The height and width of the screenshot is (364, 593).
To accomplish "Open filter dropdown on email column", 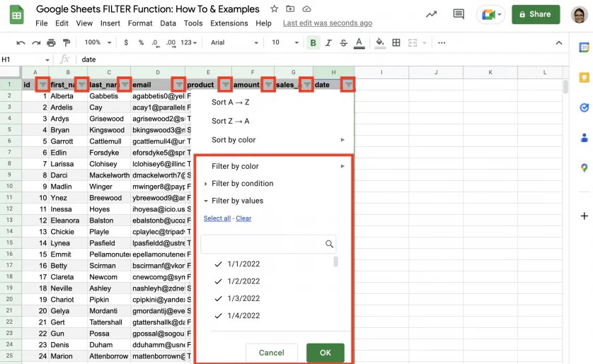I will coord(178,85).
